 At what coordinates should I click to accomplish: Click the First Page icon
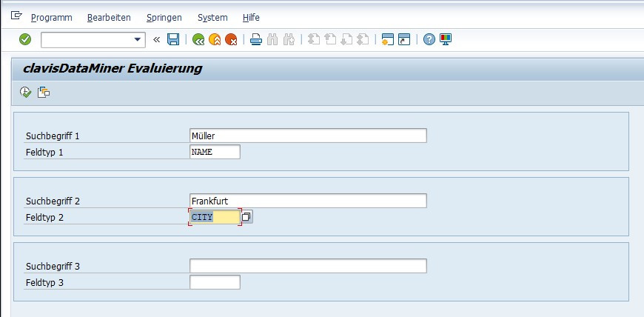pyautogui.click(x=314, y=39)
